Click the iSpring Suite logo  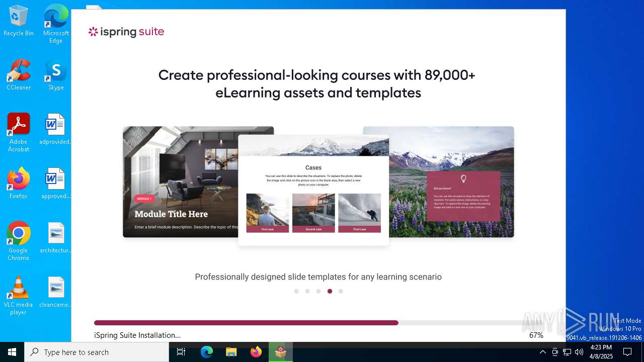126,32
